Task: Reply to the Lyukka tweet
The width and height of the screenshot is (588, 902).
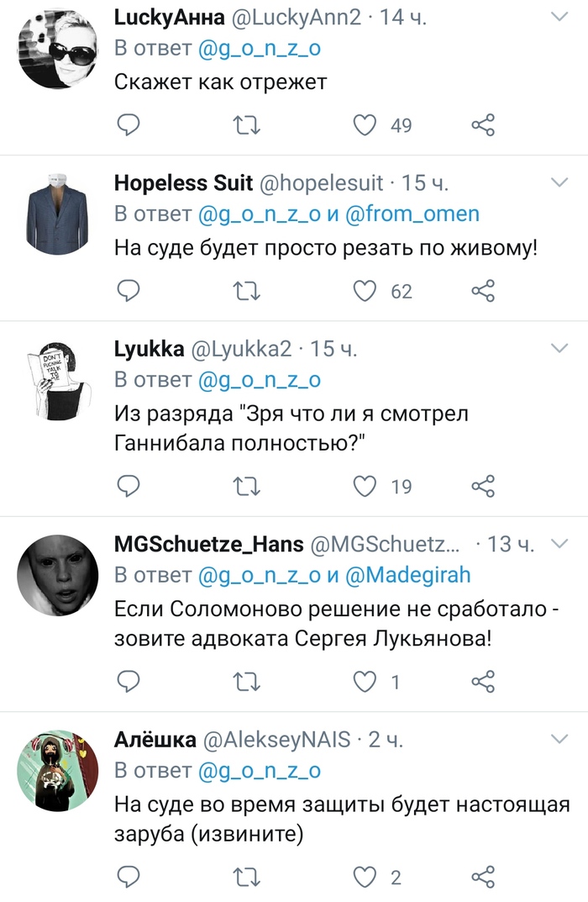Action: [x=127, y=486]
